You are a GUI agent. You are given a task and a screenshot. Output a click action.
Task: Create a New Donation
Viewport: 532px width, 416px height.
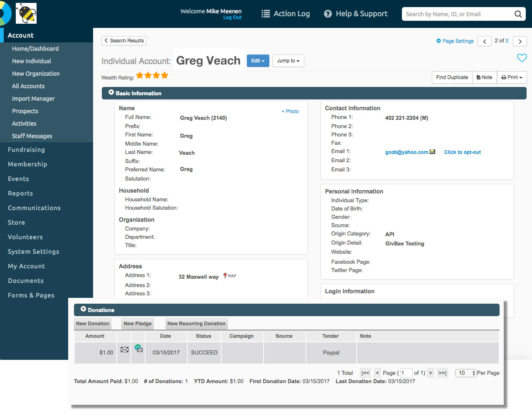[x=93, y=324]
